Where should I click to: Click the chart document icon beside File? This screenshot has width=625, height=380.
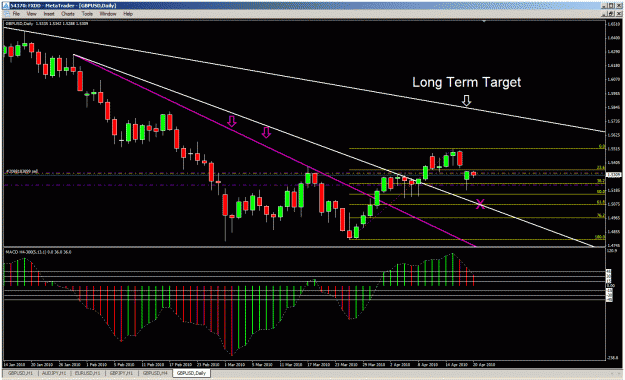[6, 14]
